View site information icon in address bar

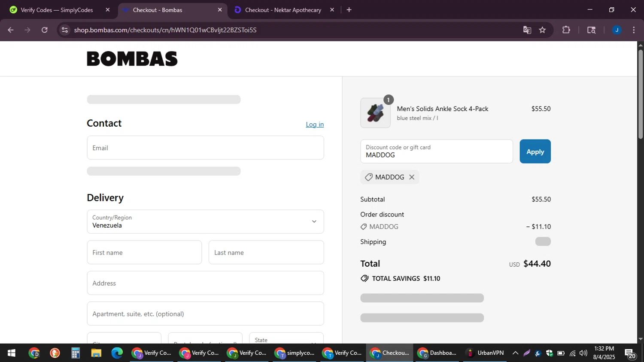(x=65, y=30)
